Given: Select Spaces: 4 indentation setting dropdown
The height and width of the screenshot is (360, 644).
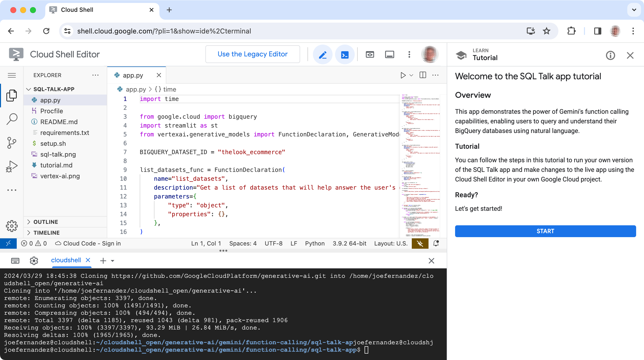Looking at the screenshot, I should coord(243,244).
